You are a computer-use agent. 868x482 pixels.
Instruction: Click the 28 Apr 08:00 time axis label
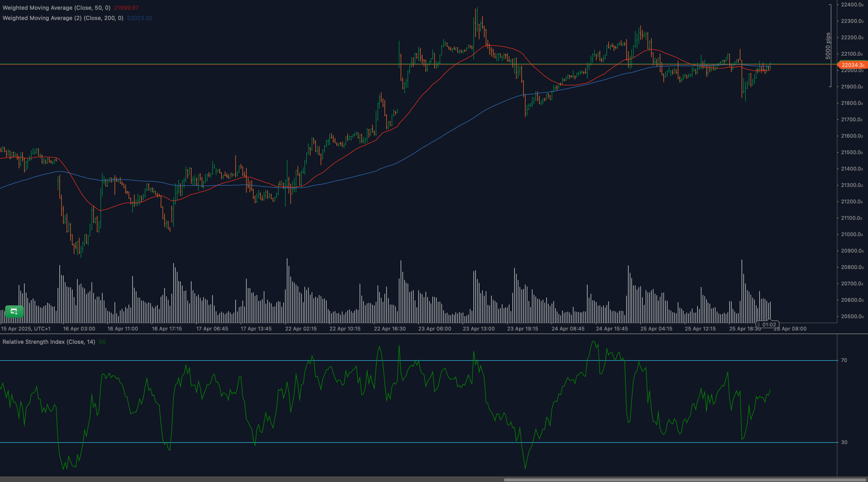pyautogui.click(x=791, y=329)
